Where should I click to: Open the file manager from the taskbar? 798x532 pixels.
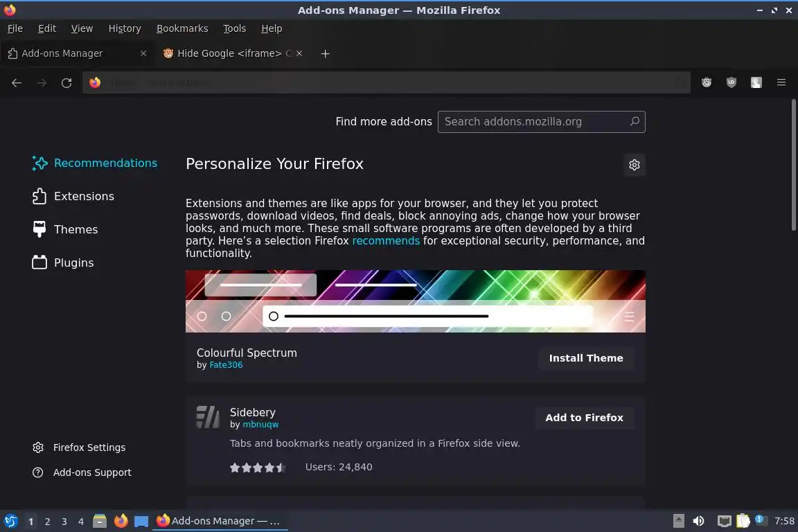click(100, 521)
